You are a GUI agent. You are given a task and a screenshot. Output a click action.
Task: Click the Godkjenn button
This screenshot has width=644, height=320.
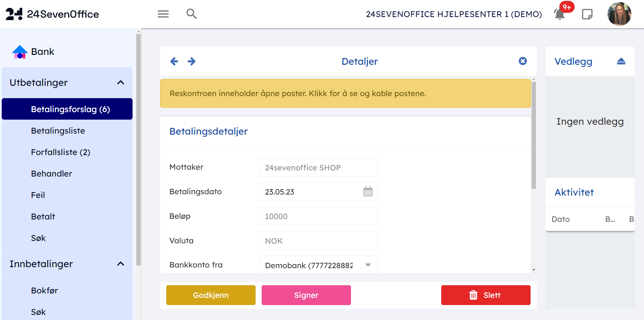(211, 295)
